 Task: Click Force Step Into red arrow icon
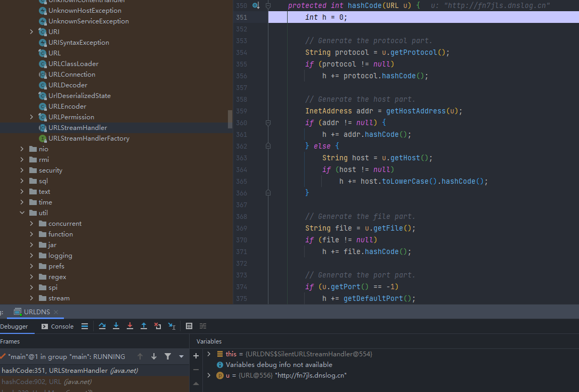tap(130, 326)
